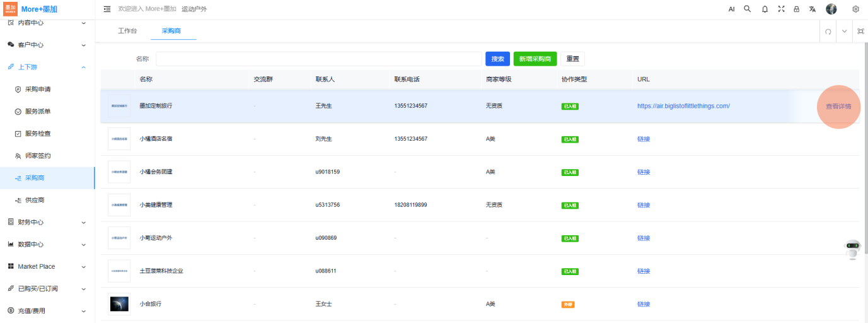This screenshot has width=868, height=323.
Task: Click the notification bell icon
Action: tap(765, 9)
